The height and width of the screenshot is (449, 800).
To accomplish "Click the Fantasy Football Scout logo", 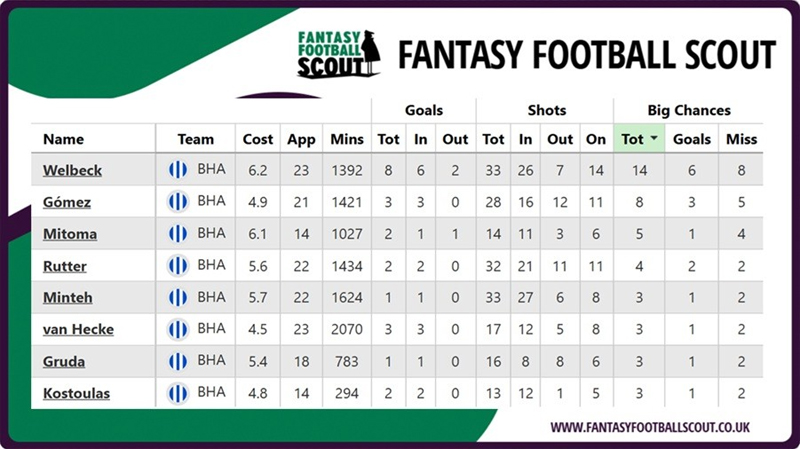I will (x=338, y=54).
